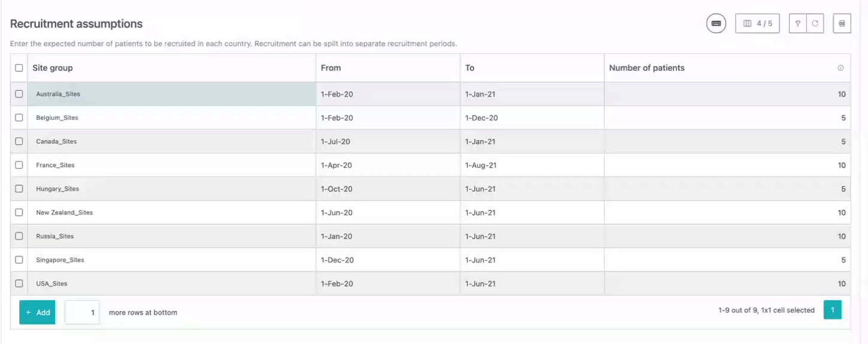Check the Australia_Sites row checkbox
The width and height of the screenshot is (868, 344).
pos(19,94)
